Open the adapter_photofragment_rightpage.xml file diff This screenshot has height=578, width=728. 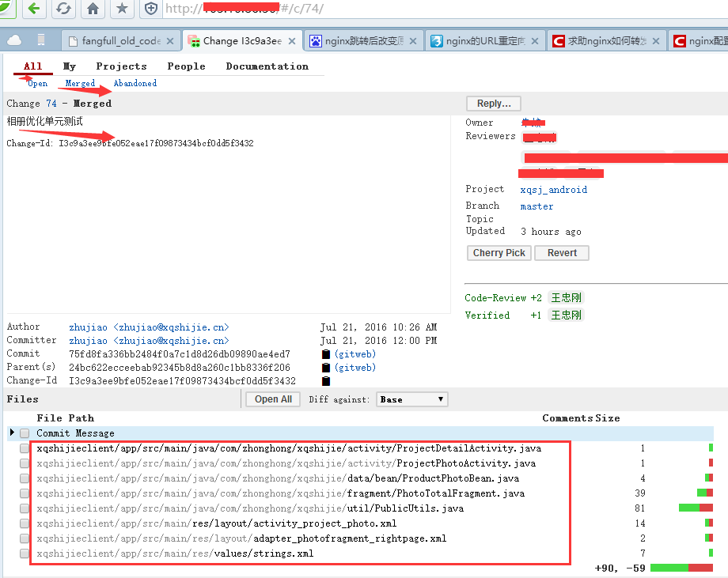tap(241, 538)
